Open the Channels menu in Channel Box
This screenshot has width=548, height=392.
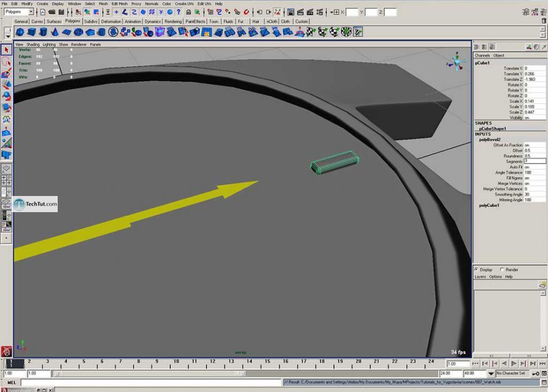coord(482,55)
